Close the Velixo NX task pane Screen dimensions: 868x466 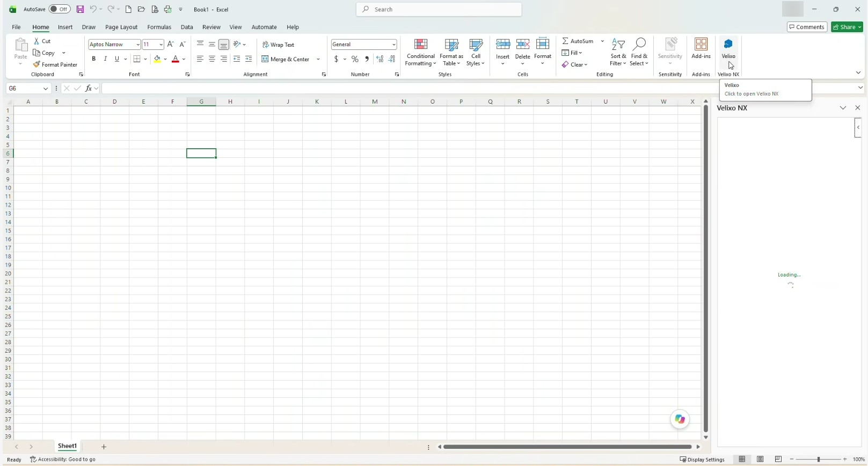(857, 108)
